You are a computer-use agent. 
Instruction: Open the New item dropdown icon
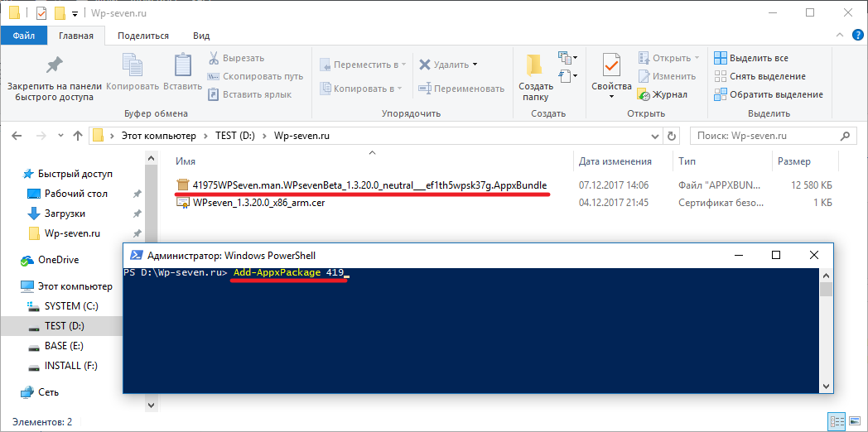(x=568, y=58)
